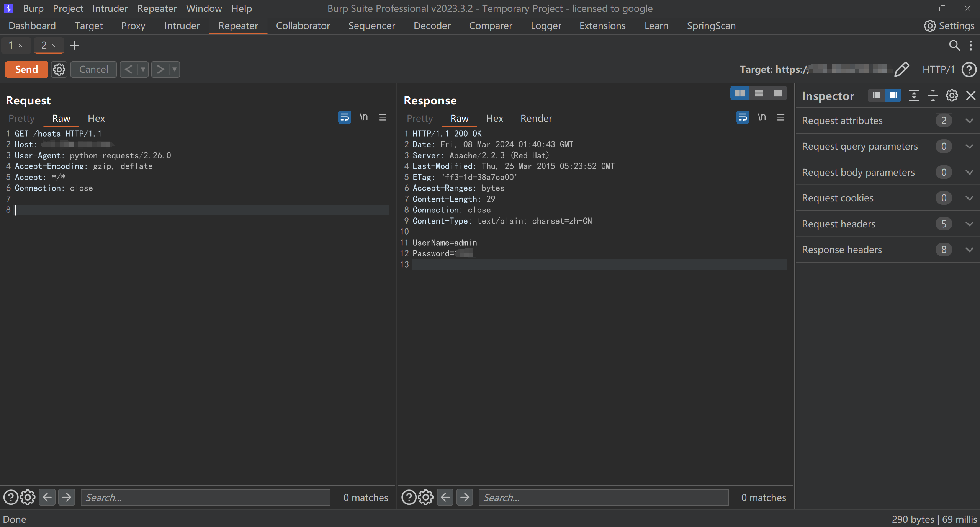Open Inspector settings gear

(952, 95)
